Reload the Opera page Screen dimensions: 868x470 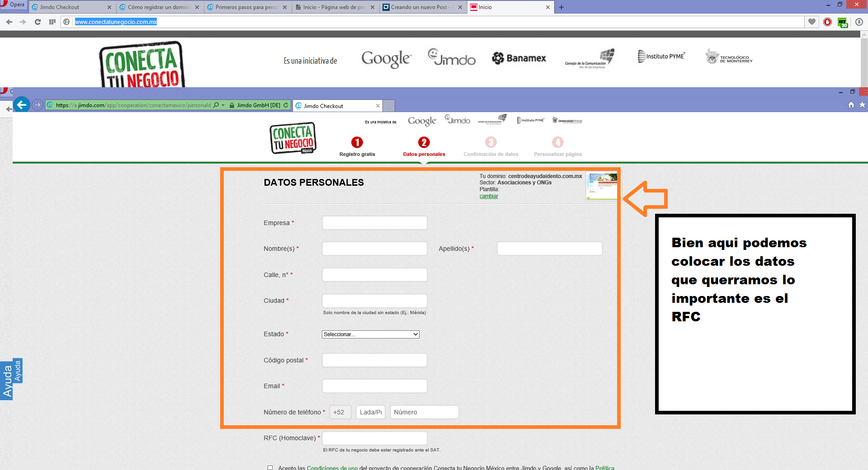[x=38, y=22]
